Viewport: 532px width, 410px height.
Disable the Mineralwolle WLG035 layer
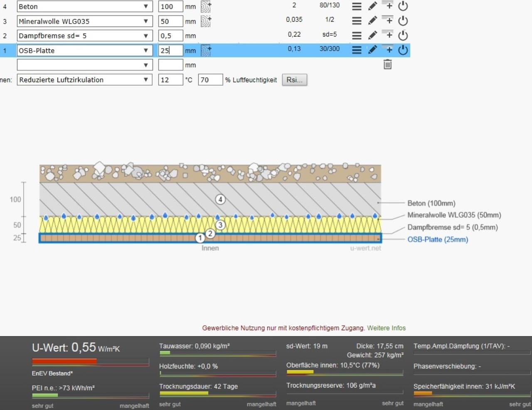point(403,21)
